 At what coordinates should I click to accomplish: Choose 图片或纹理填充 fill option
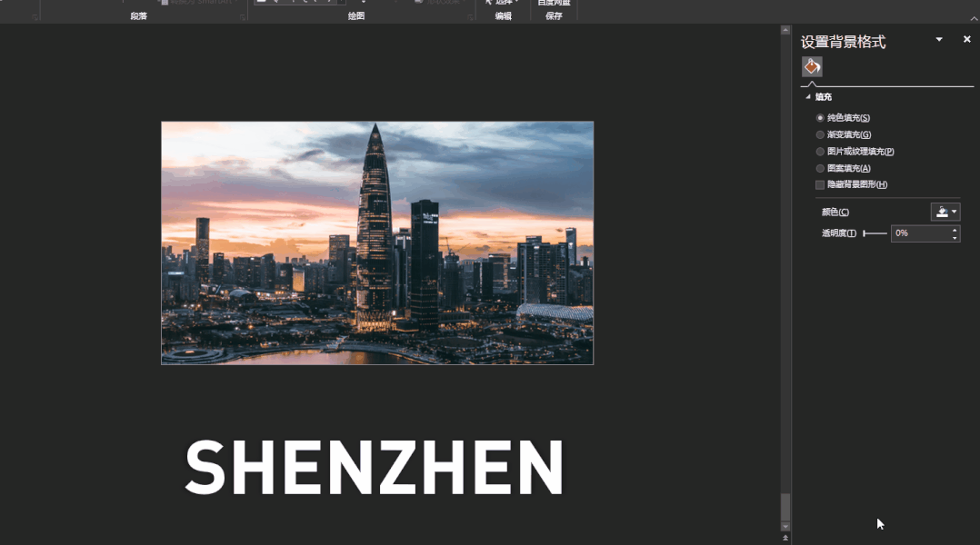coord(820,152)
